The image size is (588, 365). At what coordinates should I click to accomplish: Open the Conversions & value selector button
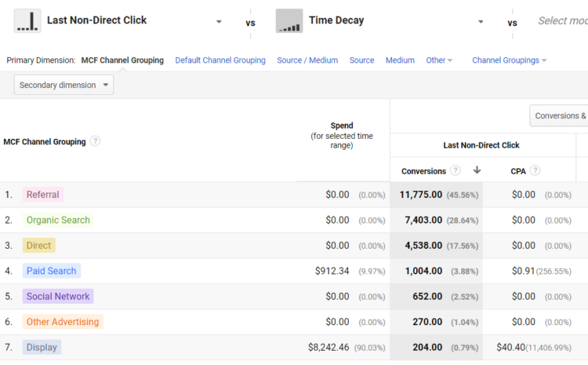559,115
